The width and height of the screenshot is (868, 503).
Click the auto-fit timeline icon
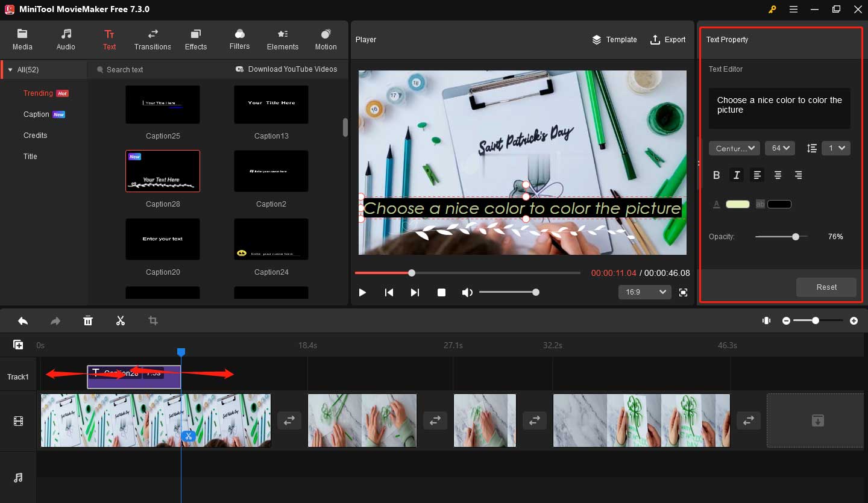(x=766, y=321)
